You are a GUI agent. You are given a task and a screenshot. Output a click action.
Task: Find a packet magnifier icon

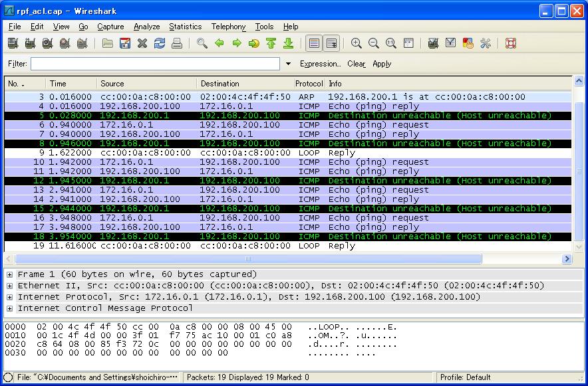coord(202,43)
